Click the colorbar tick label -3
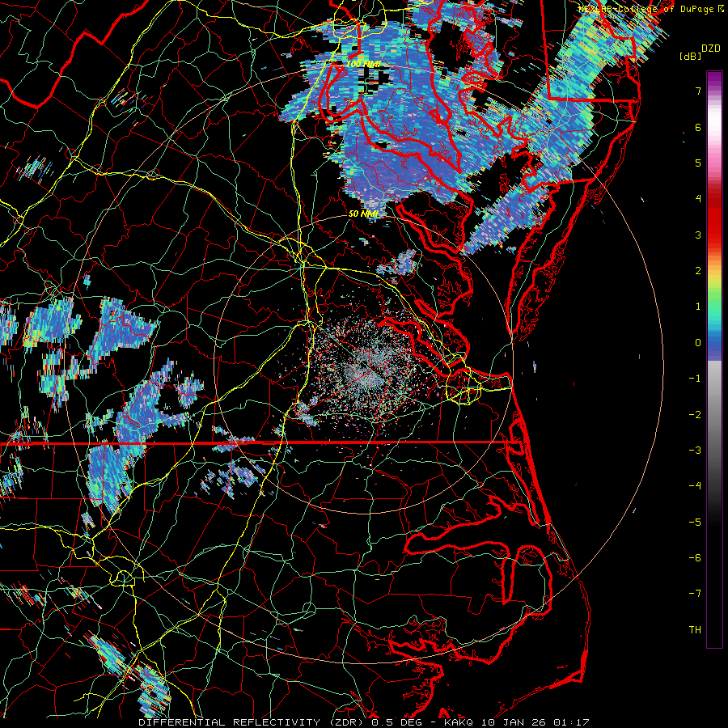This screenshot has height=728, width=728. coord(695,450)
